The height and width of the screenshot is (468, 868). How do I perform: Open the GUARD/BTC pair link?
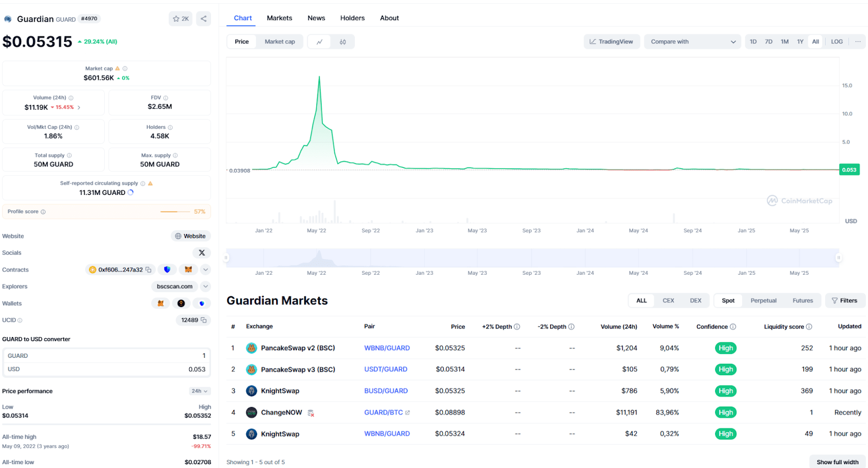(x=387, y=413)
